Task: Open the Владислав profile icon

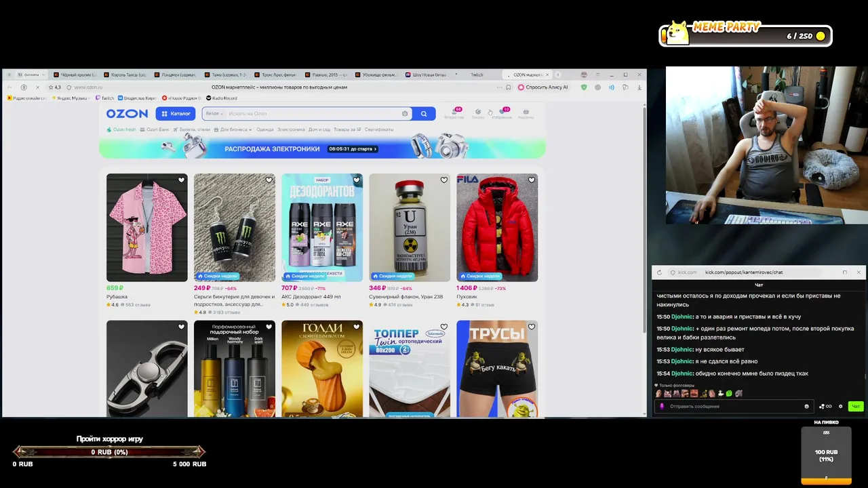Action: [x=454, y=113]
